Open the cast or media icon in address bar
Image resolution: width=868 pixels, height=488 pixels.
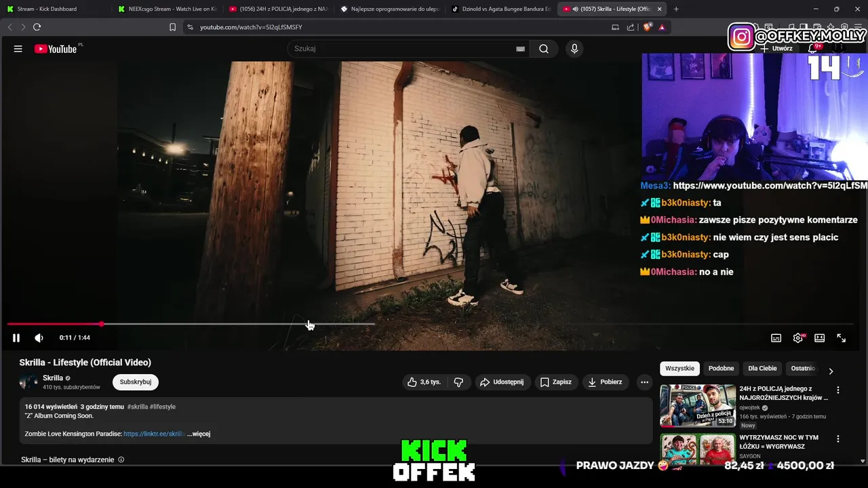coord(616,27)
